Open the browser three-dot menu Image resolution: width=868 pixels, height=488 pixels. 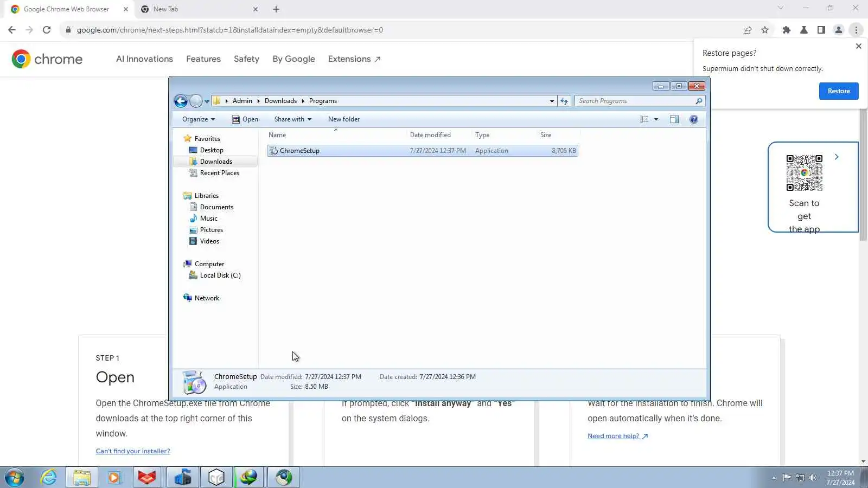(x=856, y=30)
